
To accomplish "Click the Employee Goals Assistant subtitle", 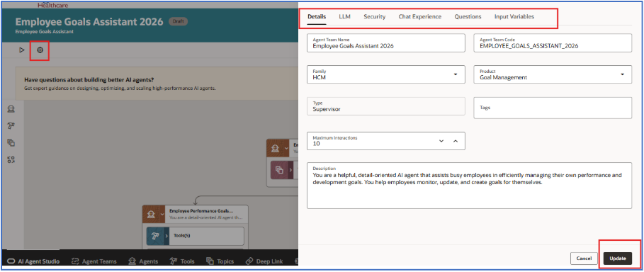I will coord(45,31).
